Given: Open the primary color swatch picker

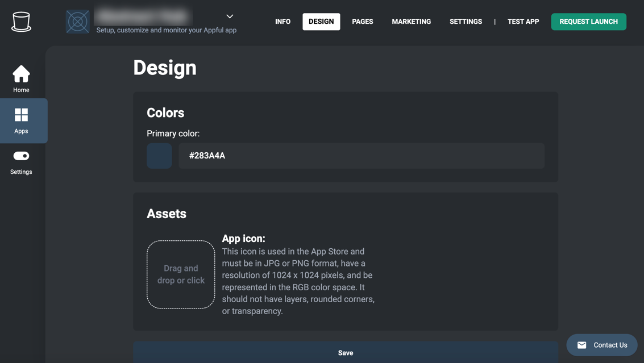Looking at the screenshot, I should (x=159, y=156).
